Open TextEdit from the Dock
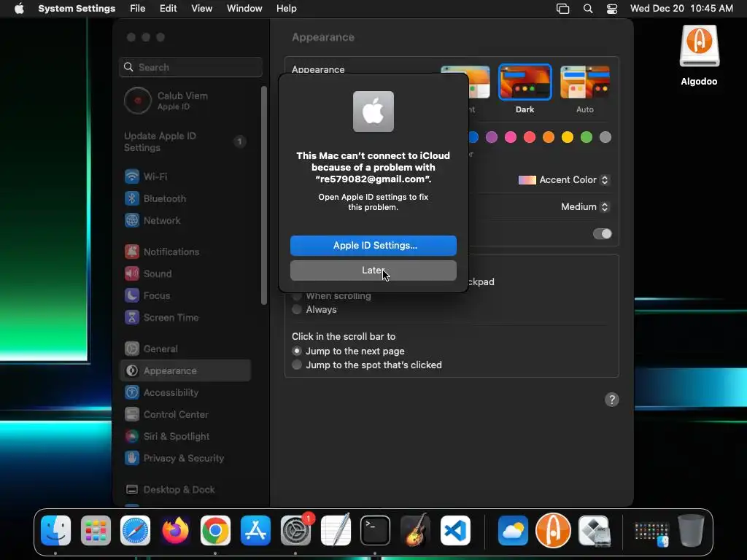Image resolution: width=747 pixels, height=560 pixels. click(336, 531)
